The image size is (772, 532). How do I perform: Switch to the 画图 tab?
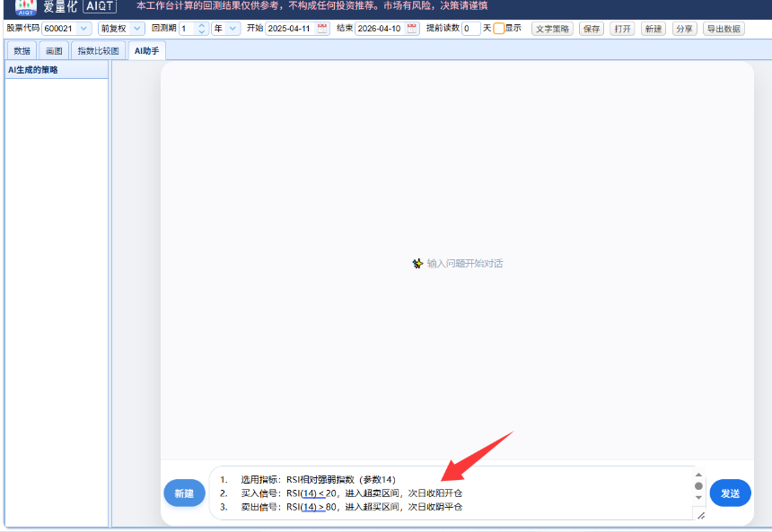[x=54, y=51]
